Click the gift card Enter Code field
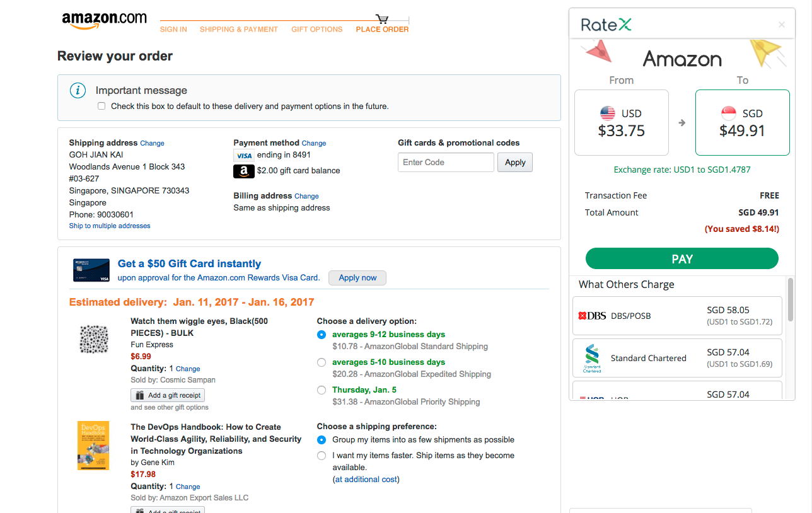Screen dimensions: 812x513 (446, 163)
